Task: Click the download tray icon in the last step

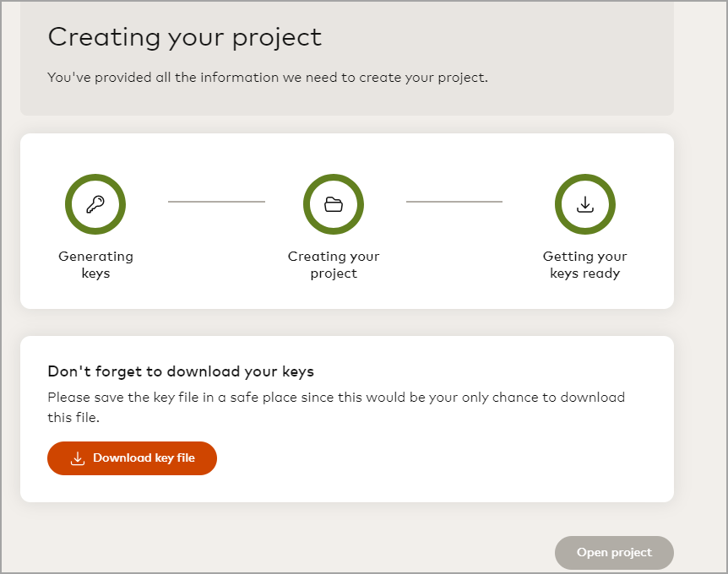Action: point(584,204)
